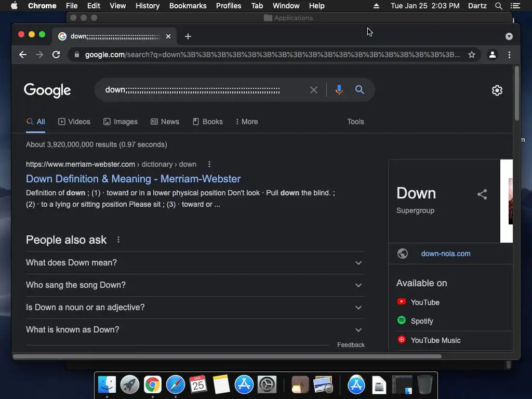
Task: View site lock icon information
Action: [x=77, y=55]
